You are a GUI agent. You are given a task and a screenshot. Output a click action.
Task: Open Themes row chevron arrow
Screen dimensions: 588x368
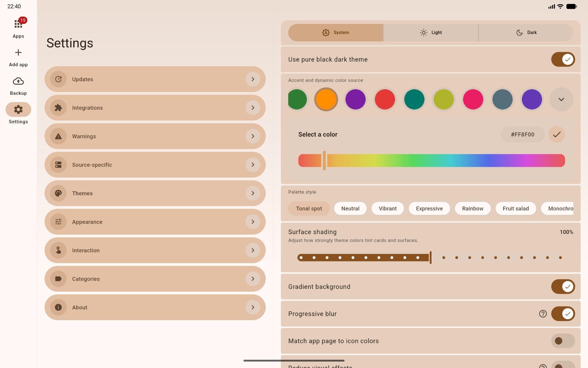click(x=253, y=193)
